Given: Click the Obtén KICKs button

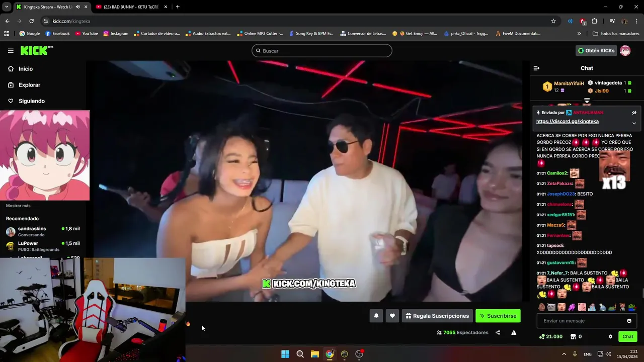Looking at the screenshot, I should click(x=596, y=51).
